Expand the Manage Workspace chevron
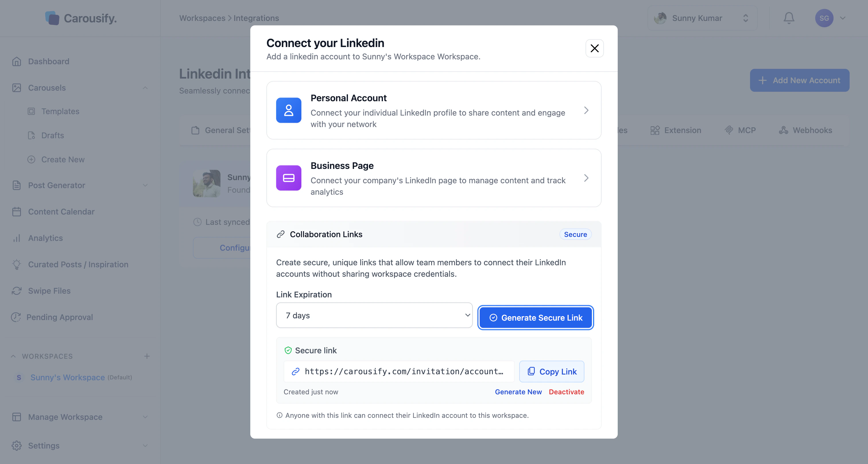The width and height of the screenshot is (868, 464). pyautogui.click(x=145, y=417)
